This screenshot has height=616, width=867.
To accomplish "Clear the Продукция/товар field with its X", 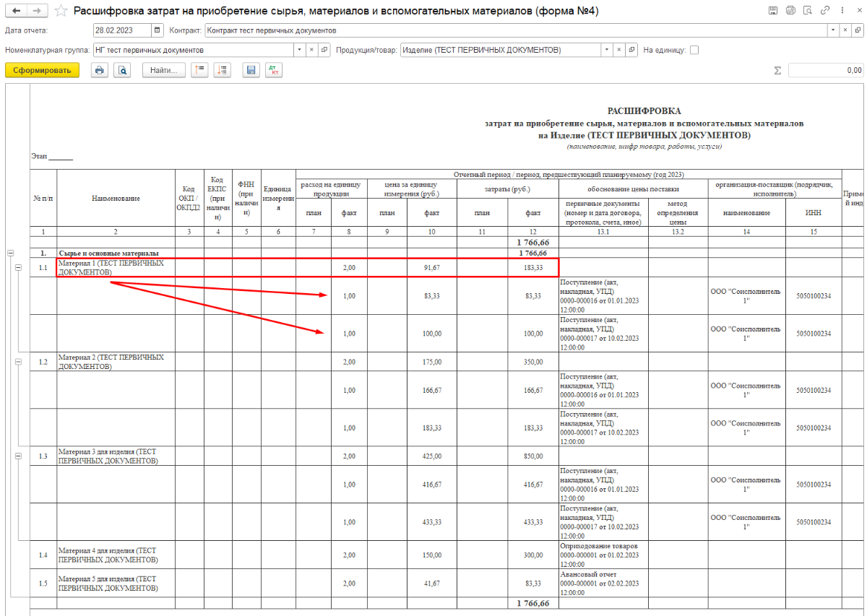I will coord(621,50).
